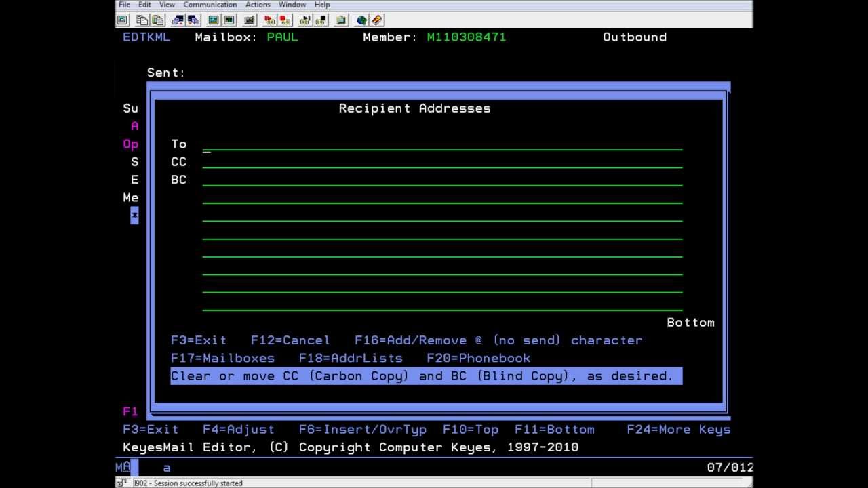Click the Print Screen toolbar icon
Image resolution: width=868 pixels, height=488 pixels.
123,20
